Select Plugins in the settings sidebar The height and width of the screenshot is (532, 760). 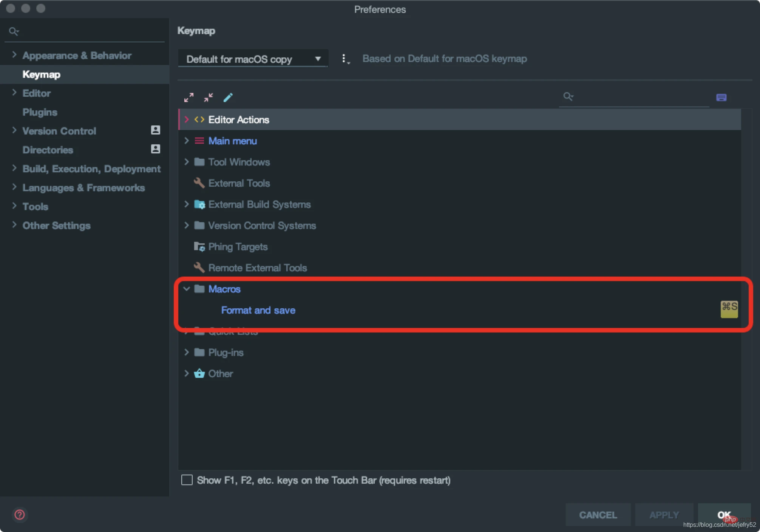[x=40, y=112]
